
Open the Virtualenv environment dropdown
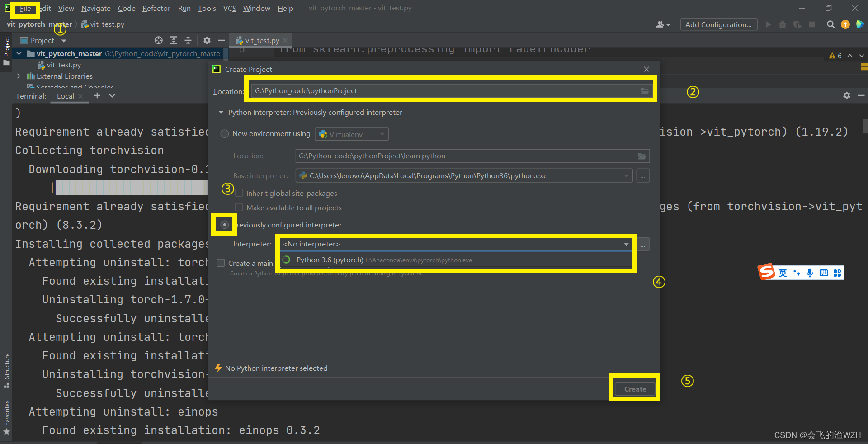pyautogui.click(x=352, y=134)
